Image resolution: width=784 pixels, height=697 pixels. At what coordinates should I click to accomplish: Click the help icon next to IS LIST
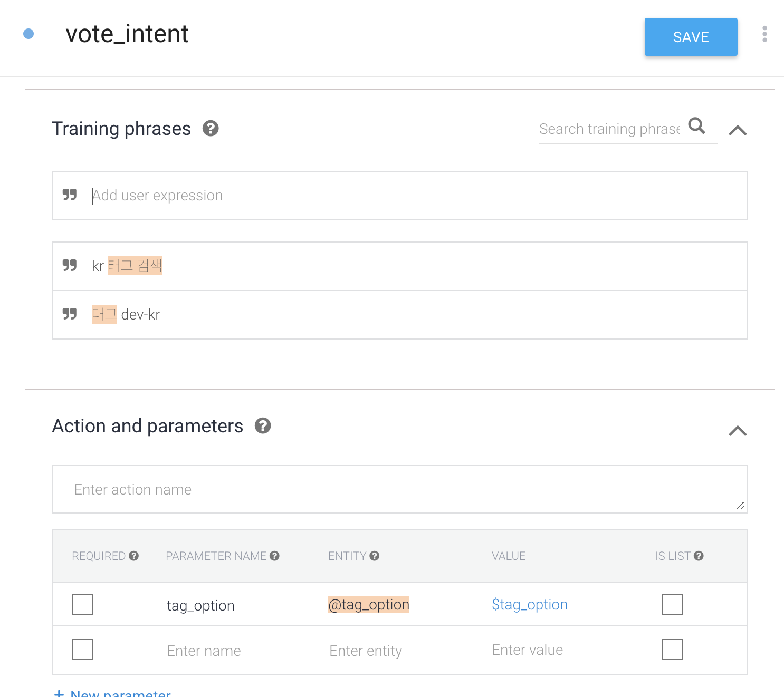699,556
